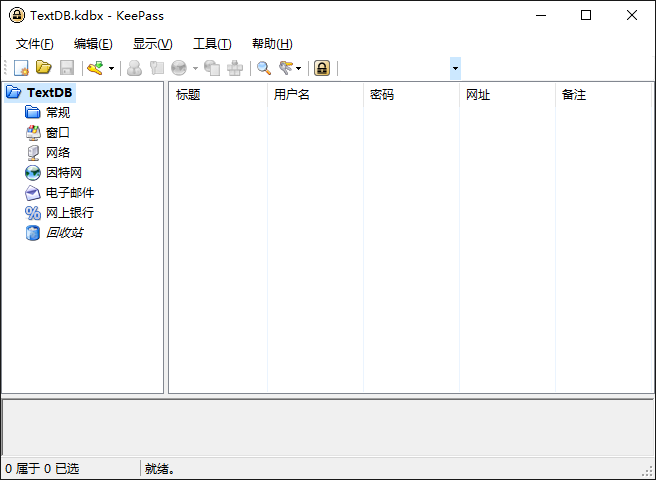Click the Open URL globe icon

click(x=179, y=68)
